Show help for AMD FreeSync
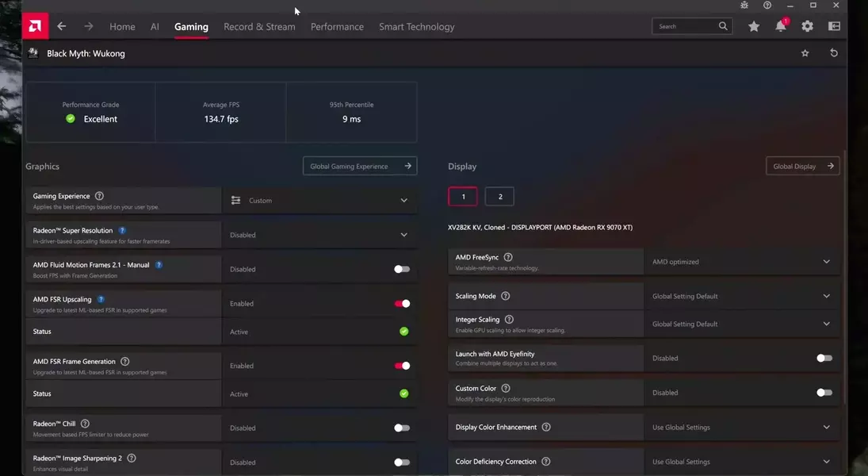The width and height of the screenshot is (868, 476). click(x=508, y=257)
